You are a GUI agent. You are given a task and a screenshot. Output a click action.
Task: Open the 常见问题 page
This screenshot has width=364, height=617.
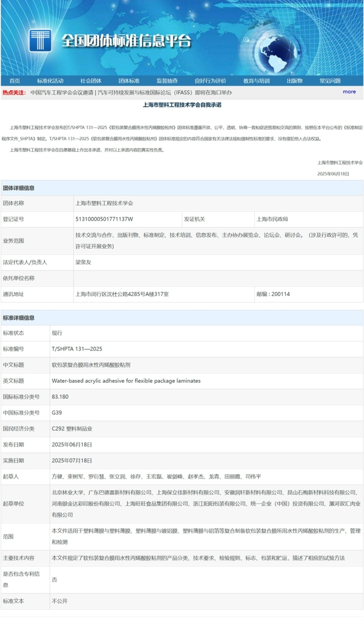click(x=330, y=81)
